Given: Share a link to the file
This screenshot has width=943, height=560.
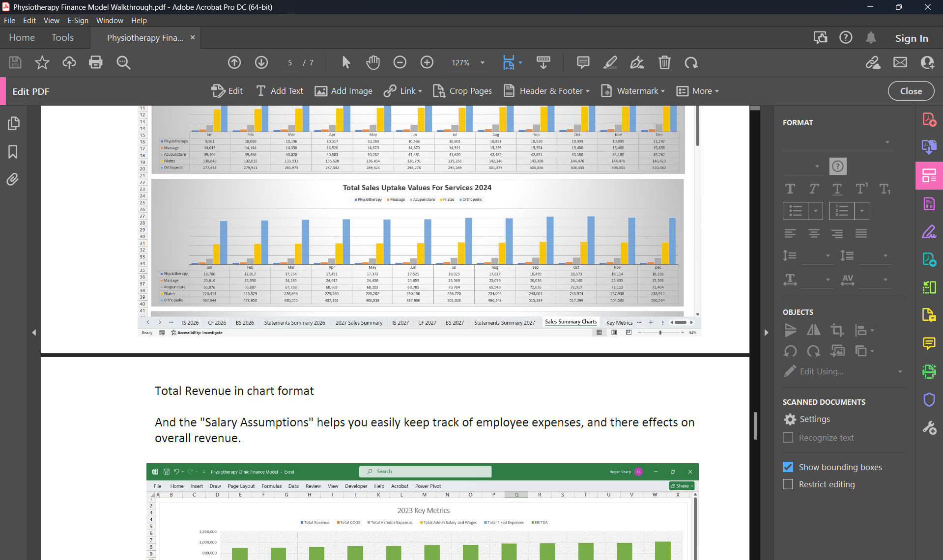Looking at the screenshot, I should [x=873, y=62].
